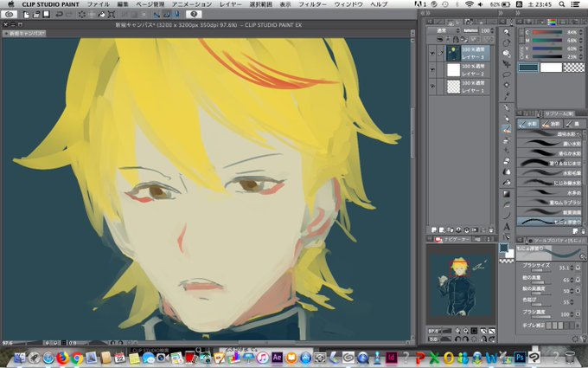Open the tool property panel menu

point(521,240)
